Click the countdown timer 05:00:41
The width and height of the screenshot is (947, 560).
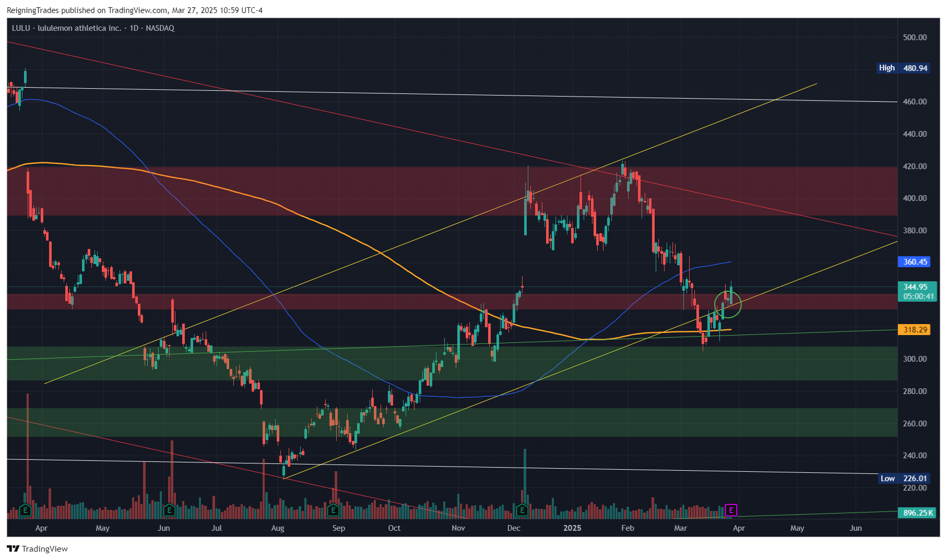pyautogui.click(x=918, y=296)
